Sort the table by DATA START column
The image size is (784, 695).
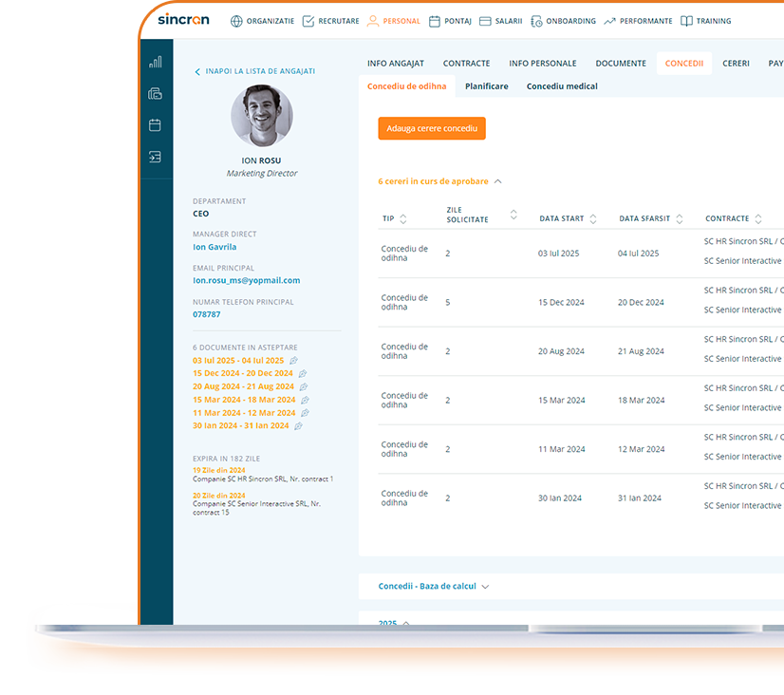click(592, 217)
